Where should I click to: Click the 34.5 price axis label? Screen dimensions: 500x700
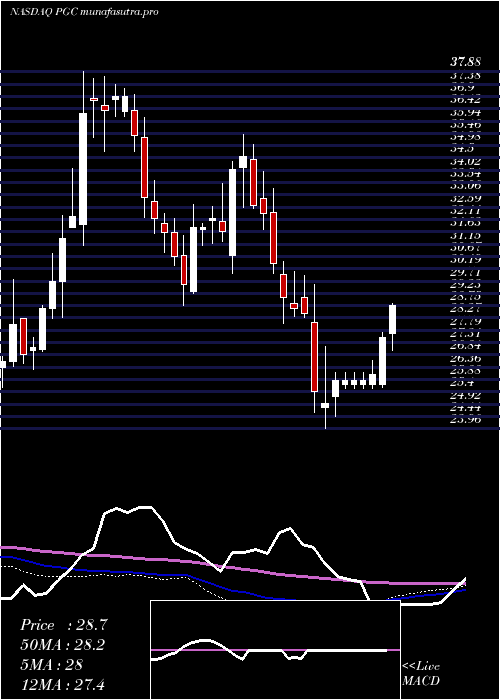pyautogui.click(x=462, y=149)
